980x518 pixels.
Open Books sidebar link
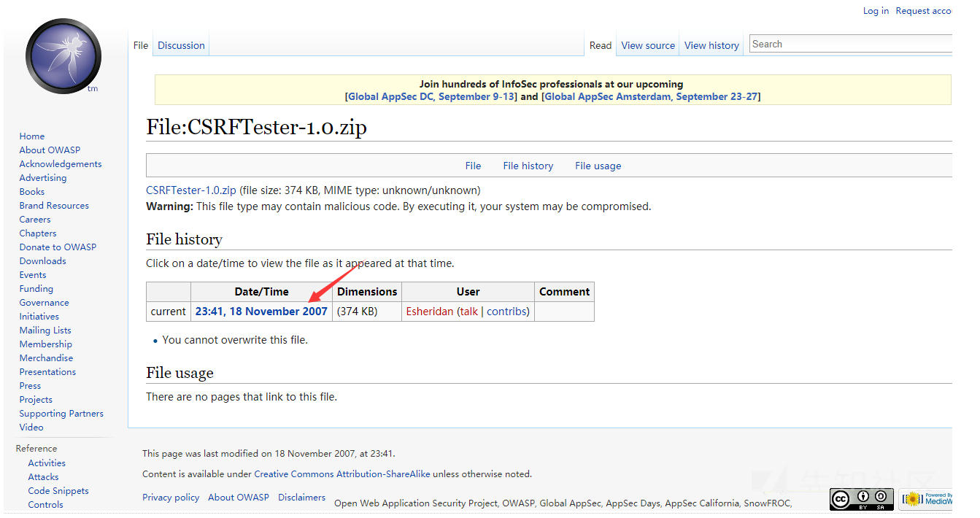[32, 192]
